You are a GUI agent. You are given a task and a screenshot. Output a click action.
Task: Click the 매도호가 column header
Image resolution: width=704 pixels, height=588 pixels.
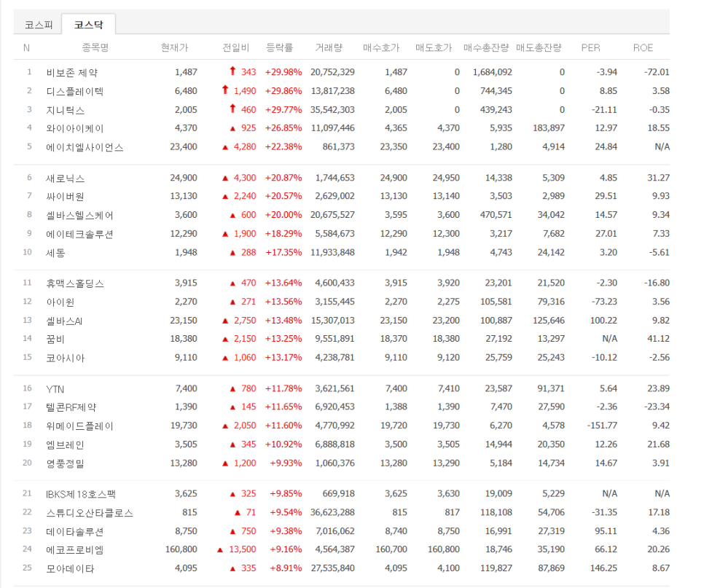tap(434, 47)
